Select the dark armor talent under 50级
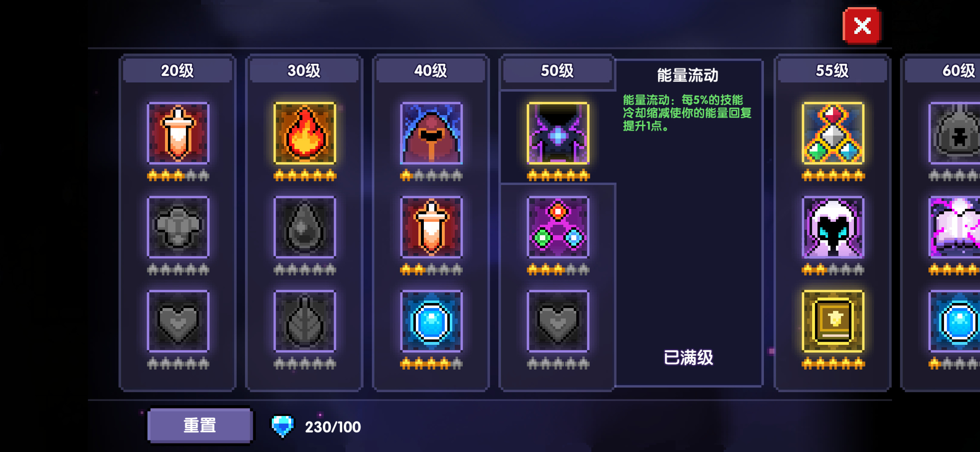The width and height of the screenshot is (980, 452). pyautogui.click(x=558, y=133)
